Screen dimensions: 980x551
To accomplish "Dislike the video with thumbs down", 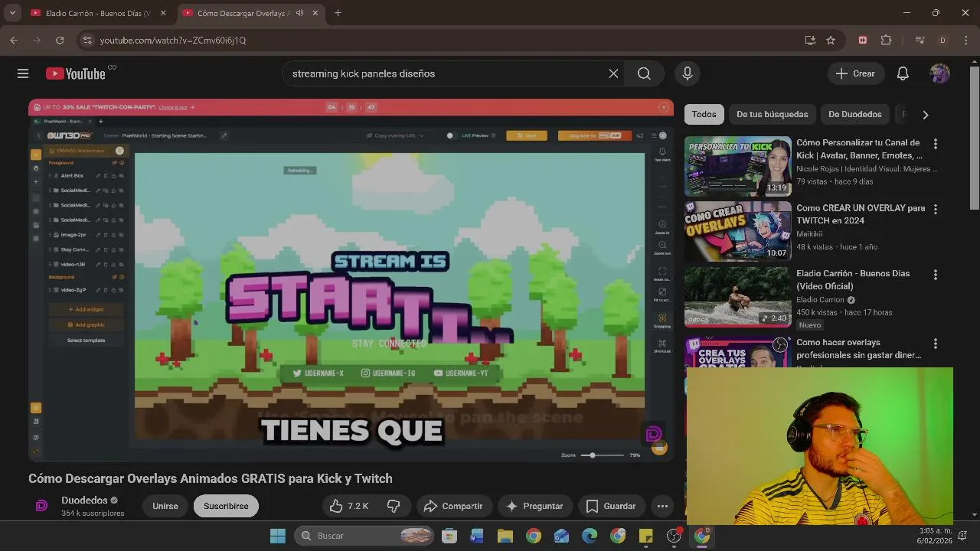I will coord(394,506).
